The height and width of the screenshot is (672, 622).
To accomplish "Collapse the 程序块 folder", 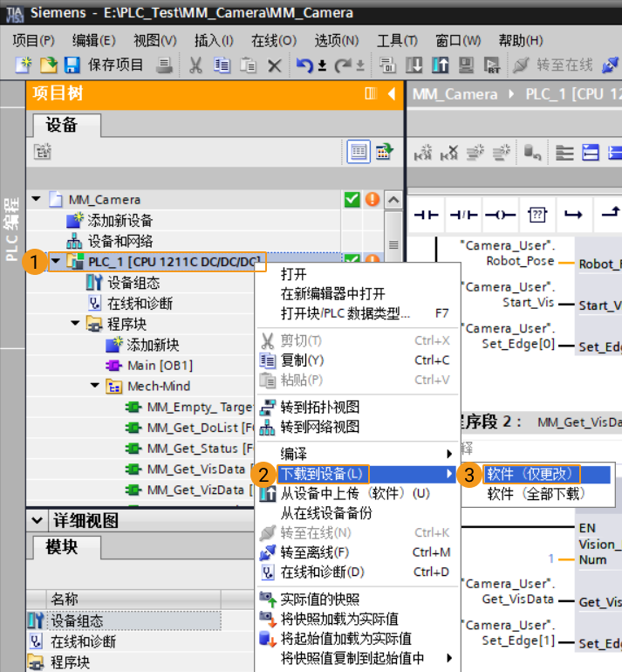I will click(x=75, y=323).
